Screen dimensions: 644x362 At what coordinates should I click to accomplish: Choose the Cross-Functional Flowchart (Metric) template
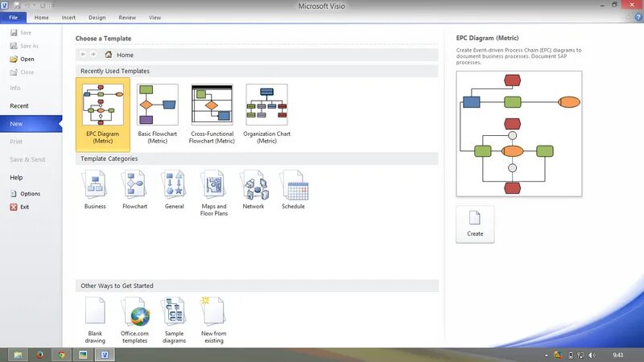212,114
